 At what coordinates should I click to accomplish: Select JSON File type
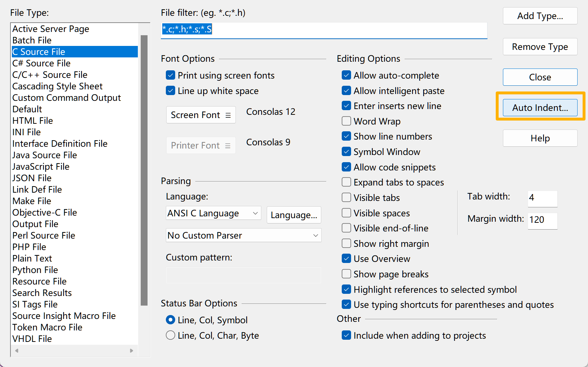[x=75, y=178]
